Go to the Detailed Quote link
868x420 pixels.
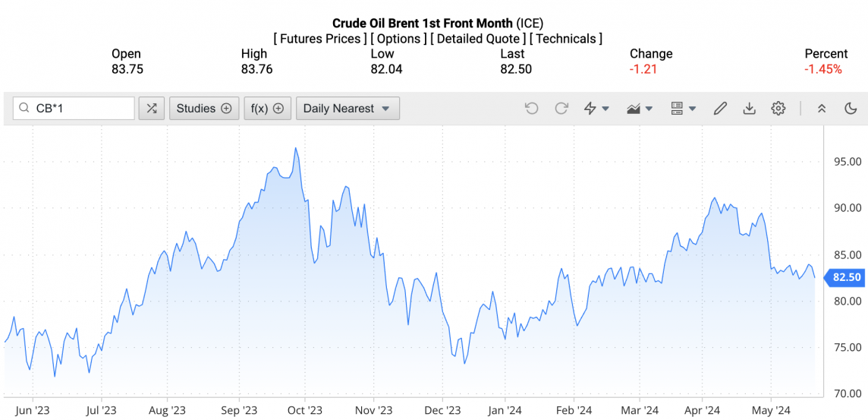pos(477,38)
